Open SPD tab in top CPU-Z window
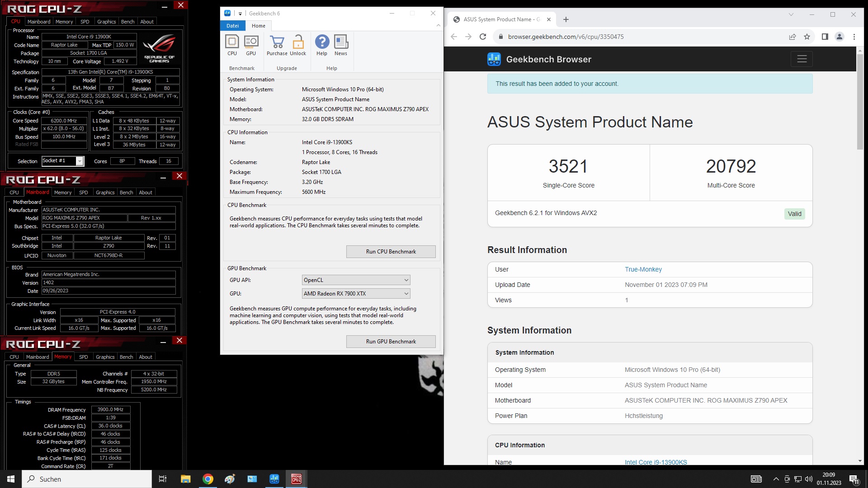The image size is (868, 488). 85,22
